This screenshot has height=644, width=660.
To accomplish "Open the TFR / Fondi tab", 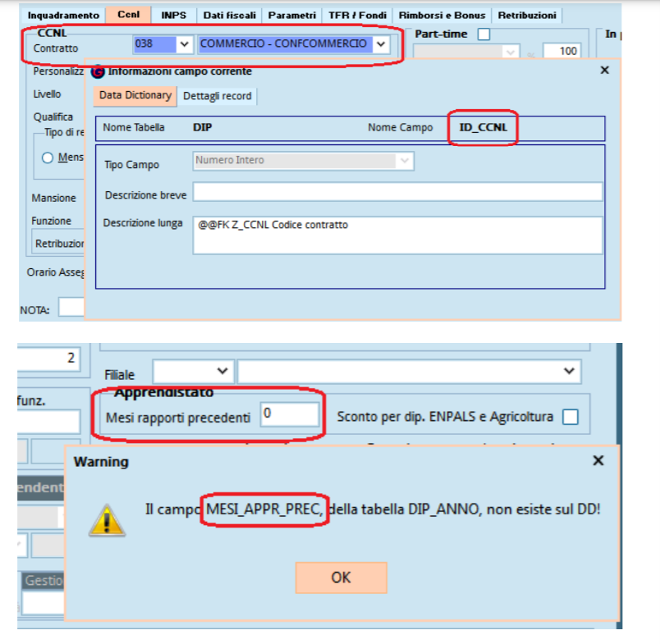I will tap(357, 15).
